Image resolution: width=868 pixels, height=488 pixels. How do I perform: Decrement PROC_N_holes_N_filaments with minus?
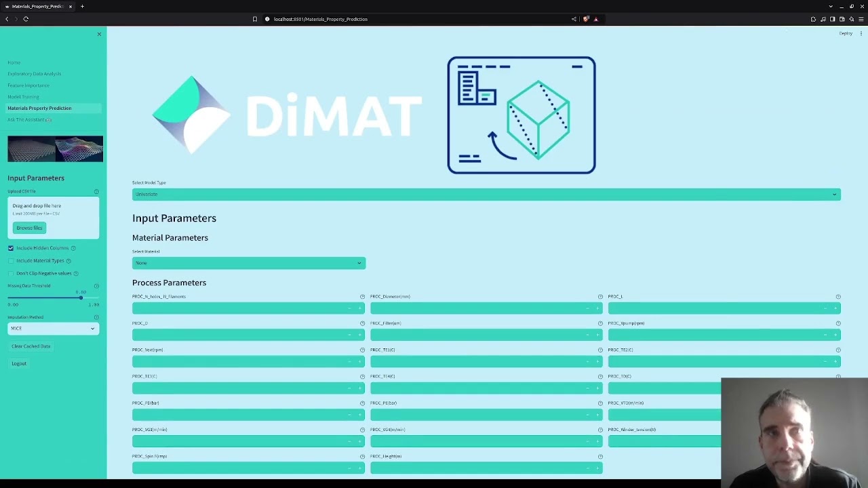point(350,308)
